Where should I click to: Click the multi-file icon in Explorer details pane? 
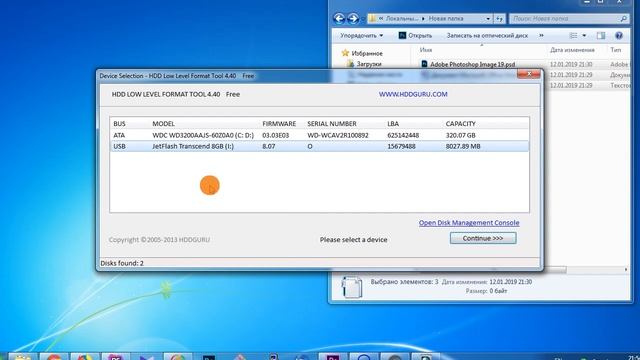tap(351, 287)
